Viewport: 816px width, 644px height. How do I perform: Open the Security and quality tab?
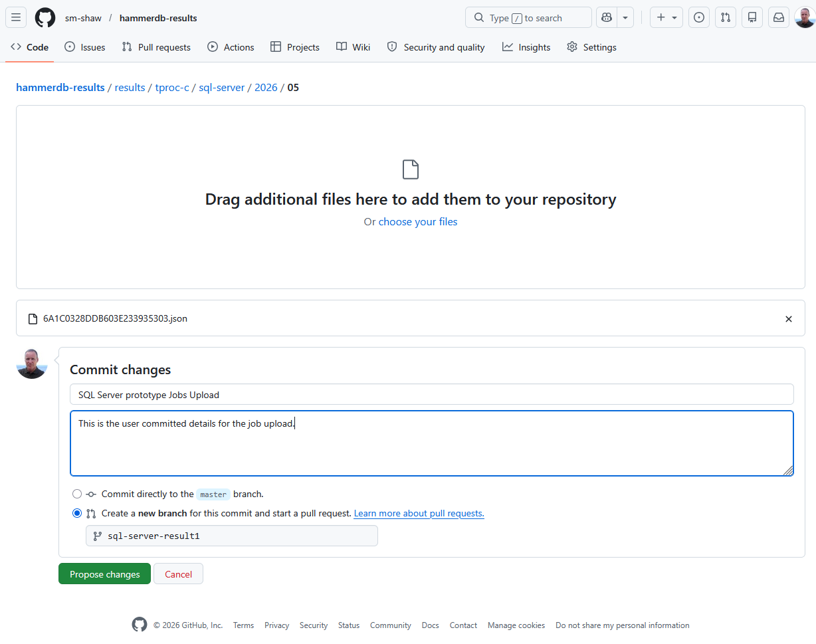[436, 47]
